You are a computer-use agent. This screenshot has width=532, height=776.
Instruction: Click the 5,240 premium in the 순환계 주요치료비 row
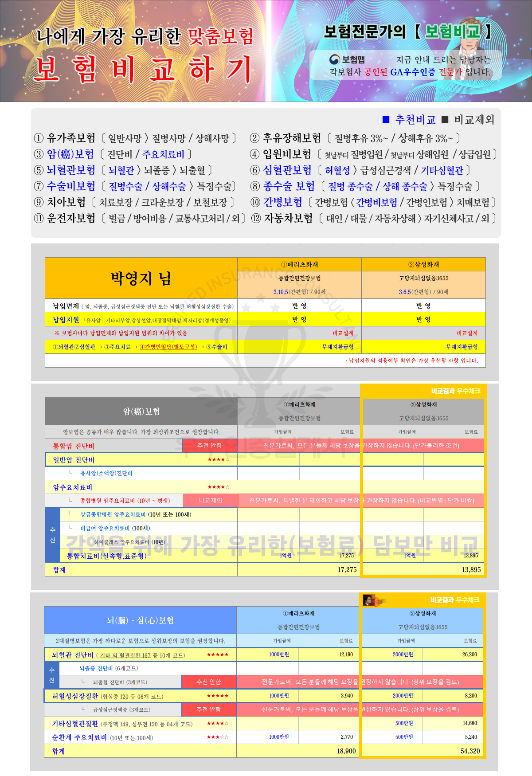(x=471, y=737)
